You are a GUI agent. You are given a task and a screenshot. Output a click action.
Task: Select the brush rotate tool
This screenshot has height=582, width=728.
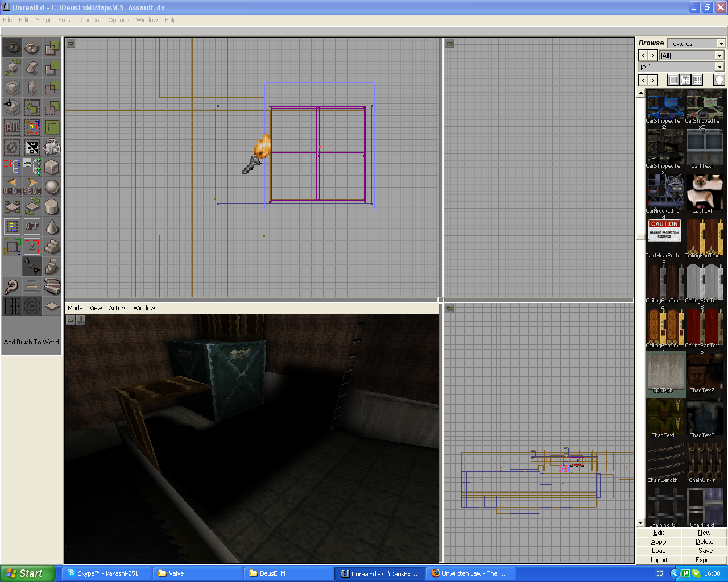pyautogui.click(x=13, y=68)
